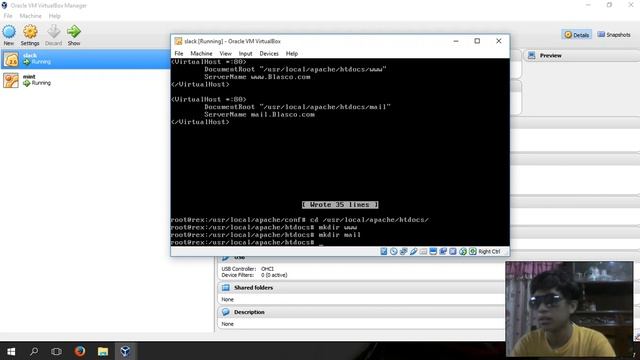Click video capture status icon
The image size is (640, 360).
[443, 251]
